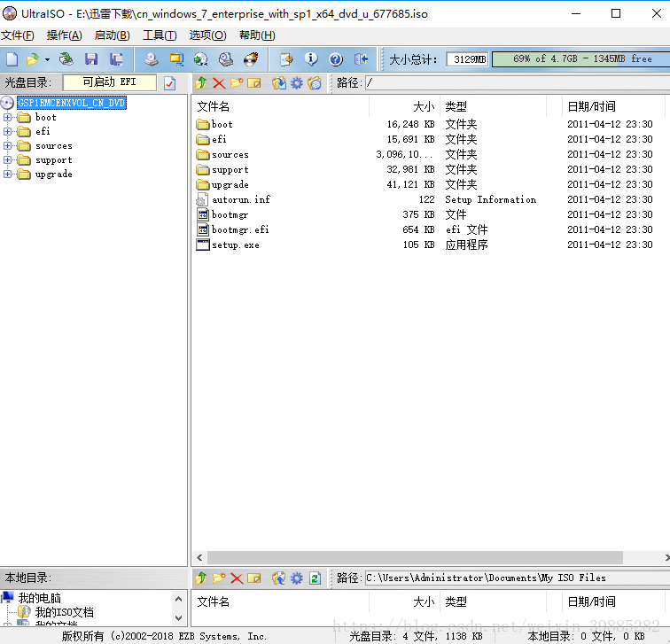
Task: Select 我的电脑 in local tree
Action: [x=39, y=598]
